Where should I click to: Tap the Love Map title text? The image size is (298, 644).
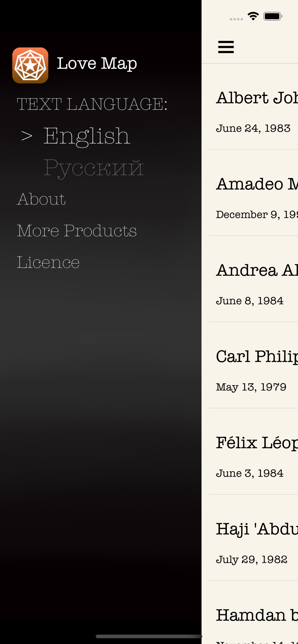tap(97, 63)
